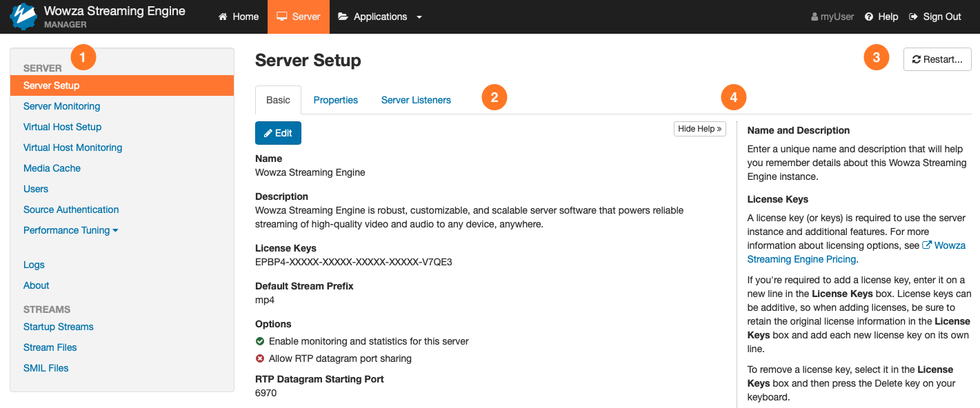Click Sign Out
This screenshot has height=408, width=980.
point(935,17)
